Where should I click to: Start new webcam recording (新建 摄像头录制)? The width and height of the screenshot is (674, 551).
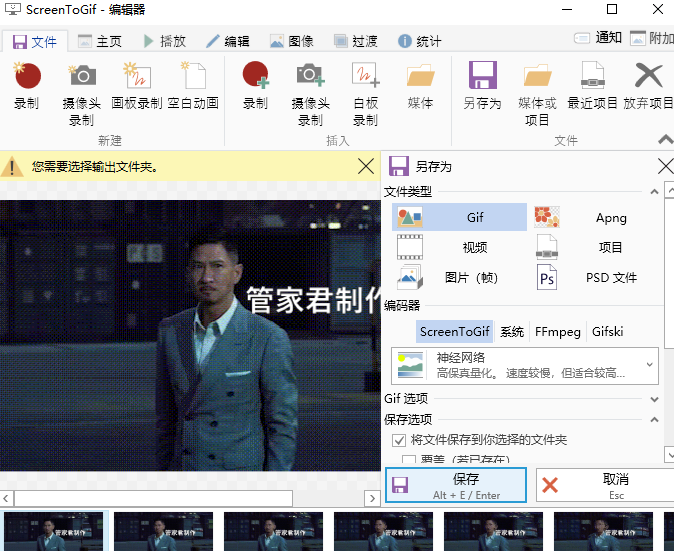tap(82, 94)
